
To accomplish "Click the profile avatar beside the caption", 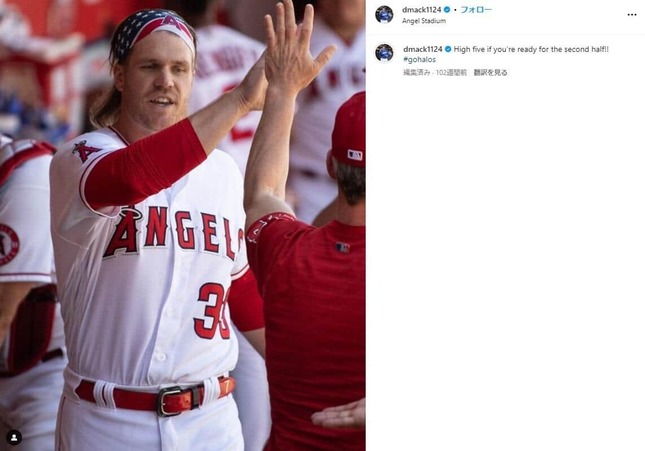I will 384,53.
